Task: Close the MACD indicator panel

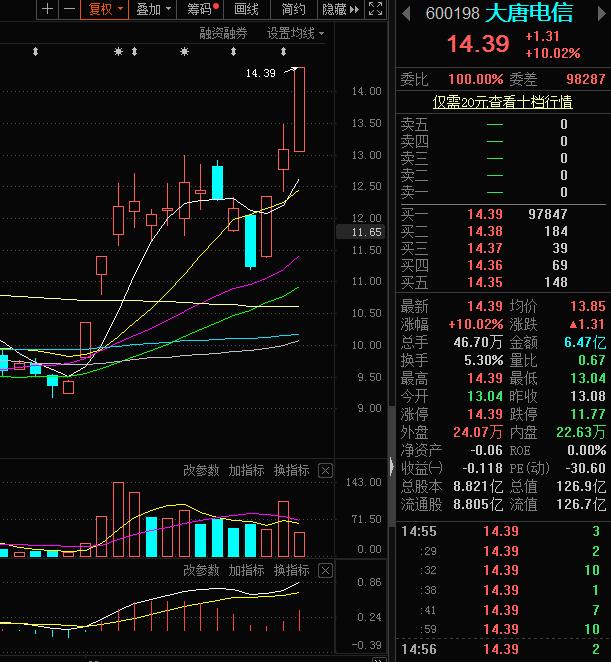Action: coord(325,570)
